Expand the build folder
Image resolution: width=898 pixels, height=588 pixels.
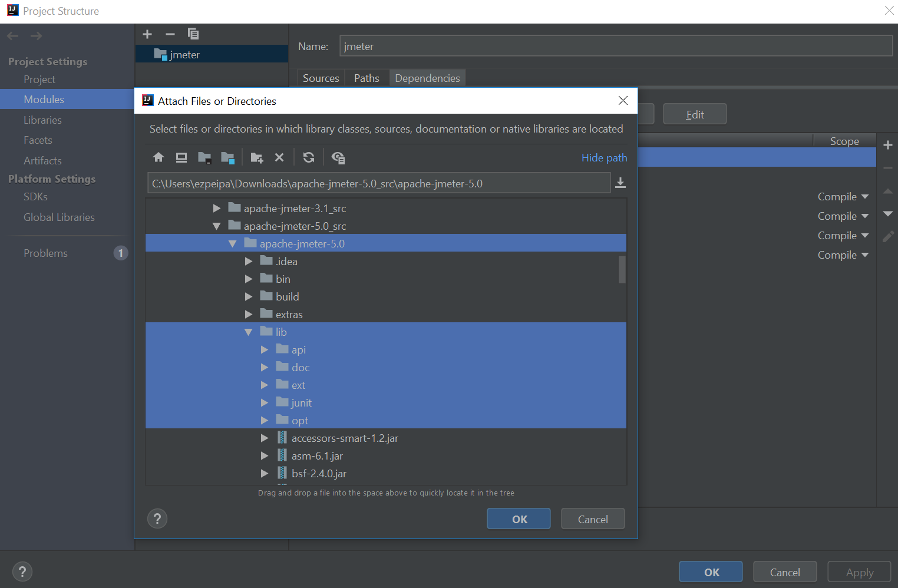pyautogui.click(x=249, y=296)
